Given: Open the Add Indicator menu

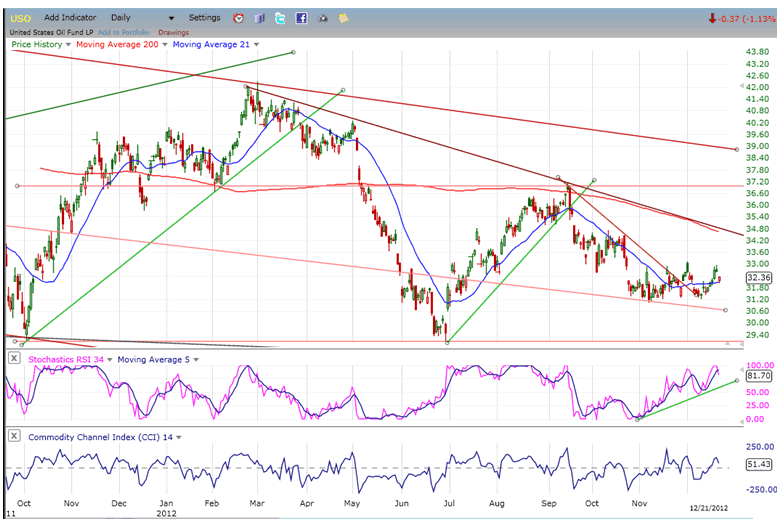Looking at the screenshot, I should 71,18.
